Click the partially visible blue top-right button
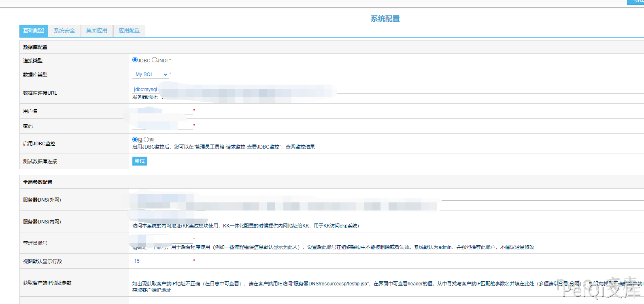This screenshot has height=304, width=644. pyautogui.click(x=636, y=2)
